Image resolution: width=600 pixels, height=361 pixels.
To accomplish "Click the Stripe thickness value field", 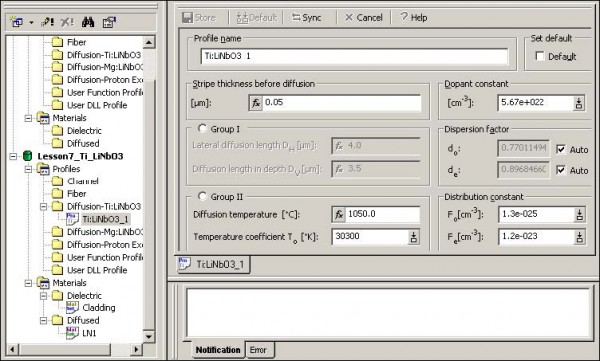I will click(x=342, y=103).
